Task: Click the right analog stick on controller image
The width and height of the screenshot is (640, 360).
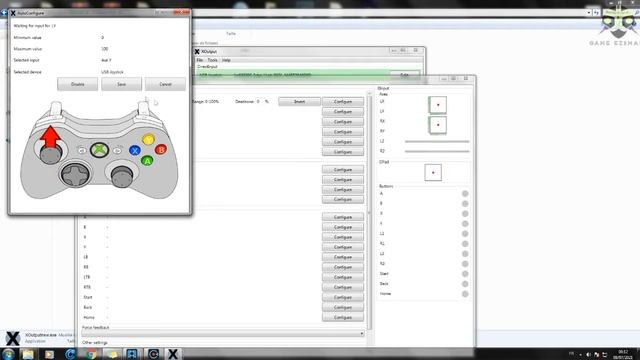Action: 122,176
